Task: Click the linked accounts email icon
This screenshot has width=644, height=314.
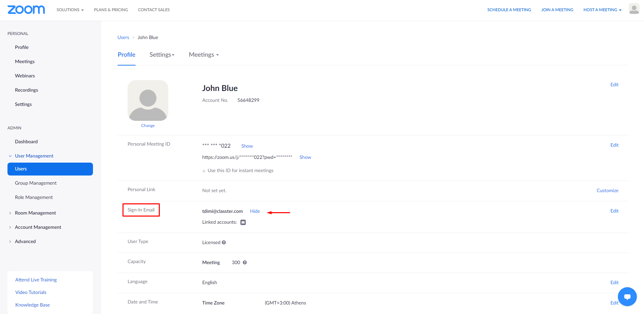Action: click(x=243, y=222)
